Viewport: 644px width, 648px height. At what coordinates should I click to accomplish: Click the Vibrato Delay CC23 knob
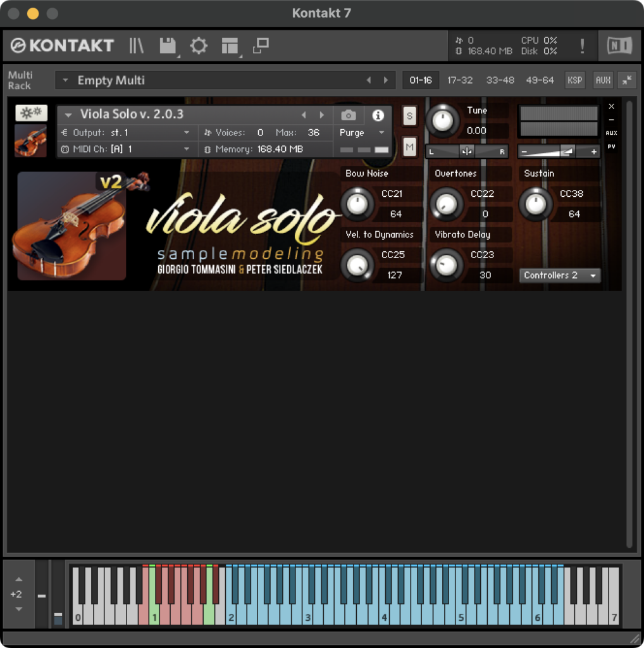pos(447,265)
